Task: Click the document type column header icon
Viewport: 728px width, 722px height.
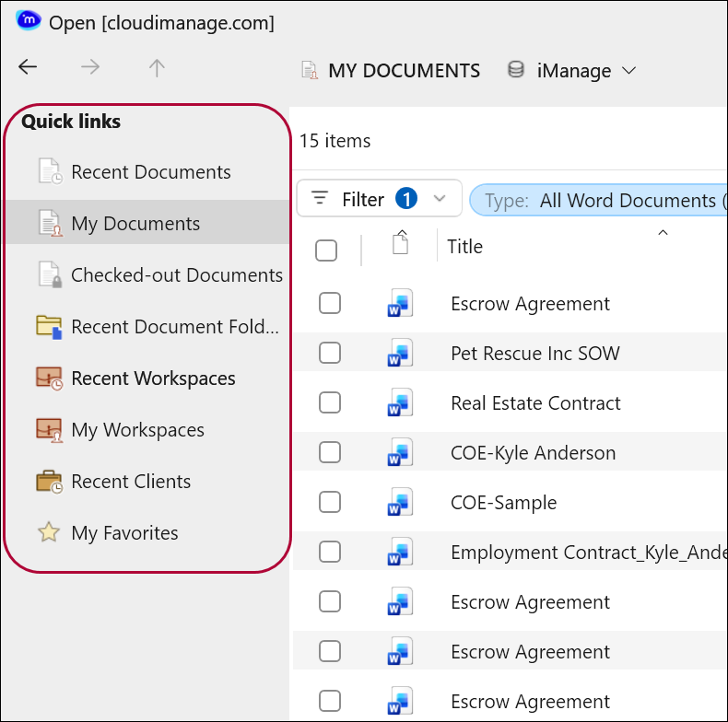Action: pos(401,242)
